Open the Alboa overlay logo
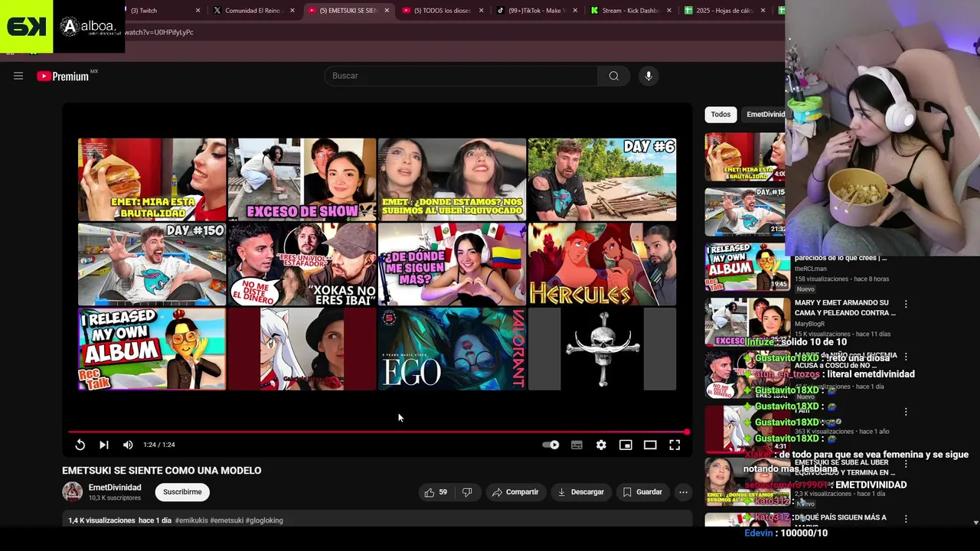The height and width of the screenshot is (551, 980). click(89, 27)
